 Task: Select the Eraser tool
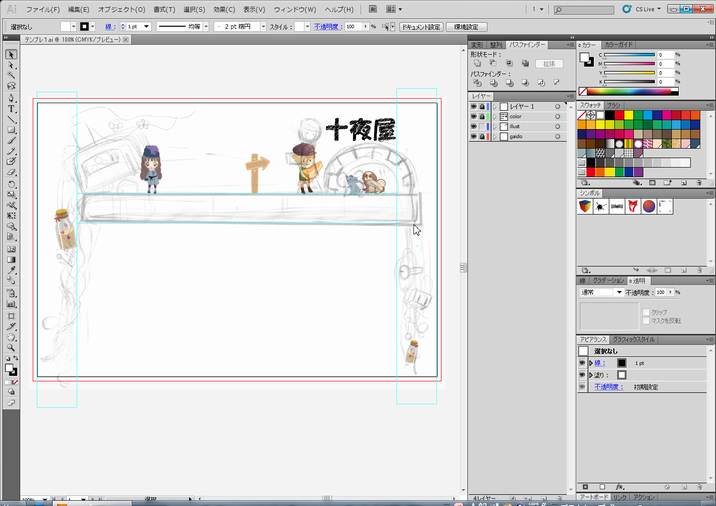point(11,173)
